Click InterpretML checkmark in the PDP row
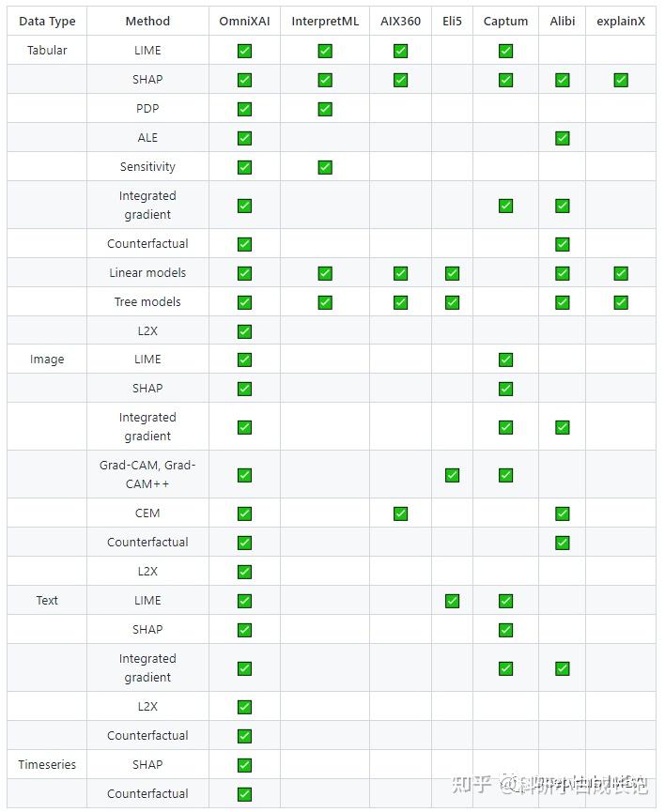This screenshot has width=665, height=812. [x=325, y=109]
